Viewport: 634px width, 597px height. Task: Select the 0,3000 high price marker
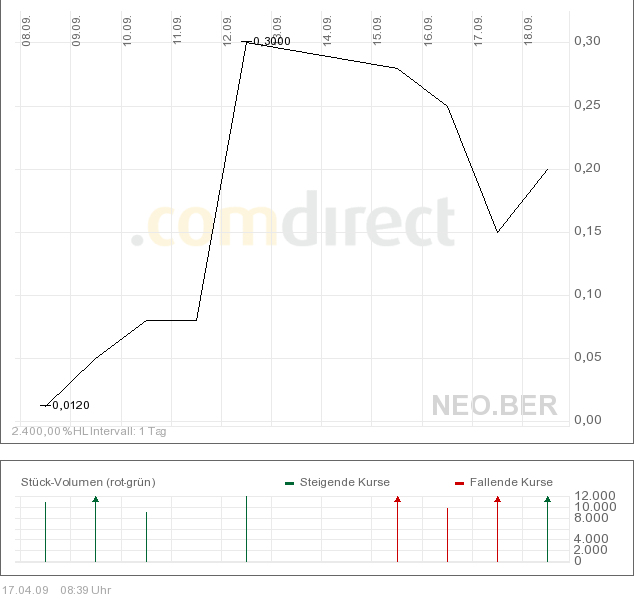270,41
